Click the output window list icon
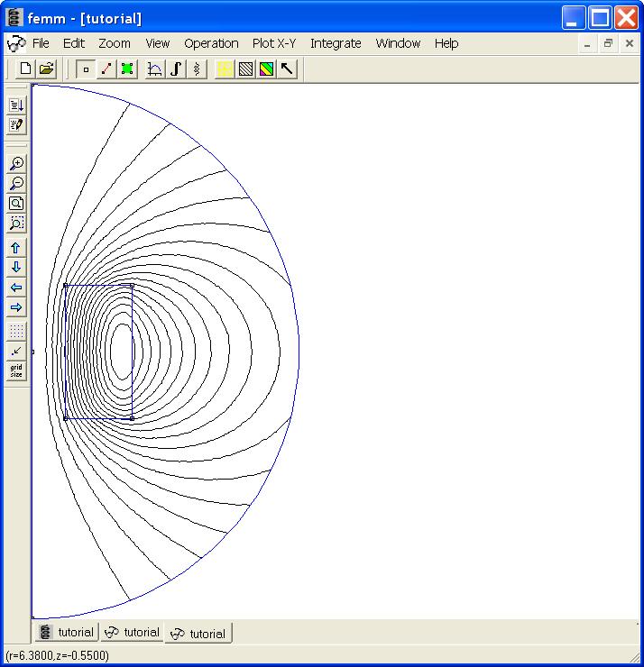Screen dimensions: 644x667 point(16,105)
